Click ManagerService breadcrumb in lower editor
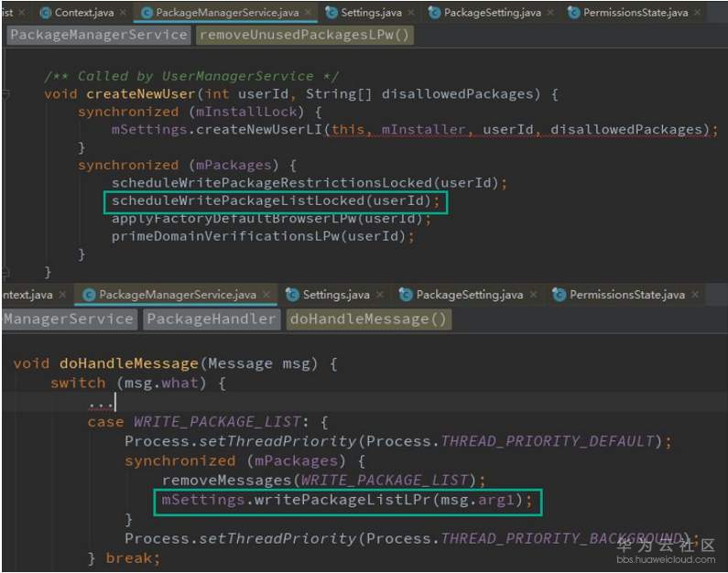 [69, 319]
